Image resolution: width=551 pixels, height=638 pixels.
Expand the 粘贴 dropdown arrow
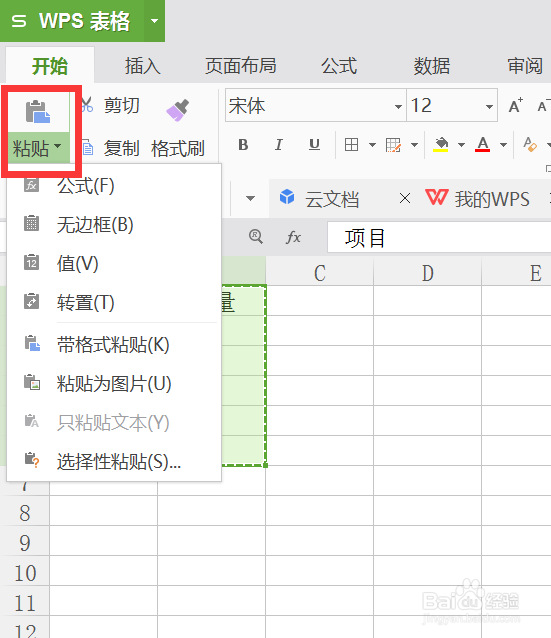tap(58, 146)
